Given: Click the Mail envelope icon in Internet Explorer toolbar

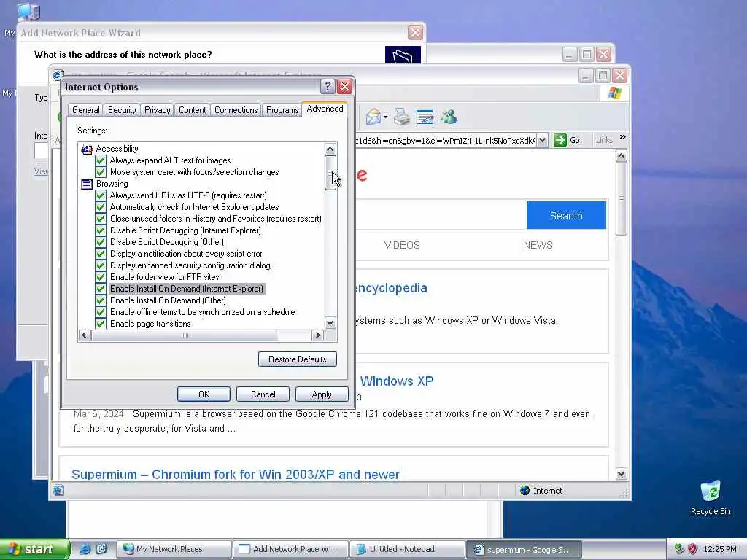Looking at the screenshot, I should click(x=373, y=117).
